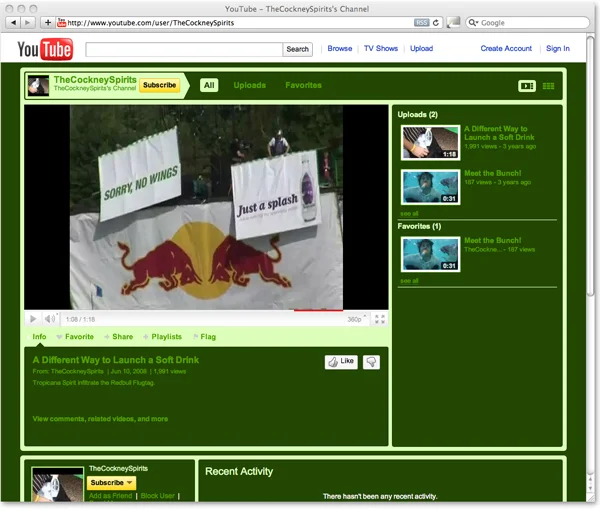Click the video progress bar
The width and height of the screenshot is (600, 511).
click(x=206, y=310)
